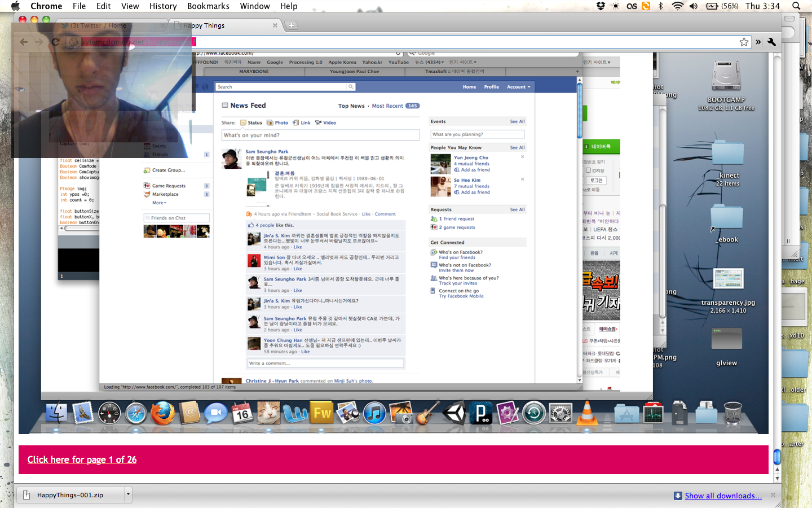Go back using the back arrow
Viewport: 812px width, 508px height.
coord(24,42)
